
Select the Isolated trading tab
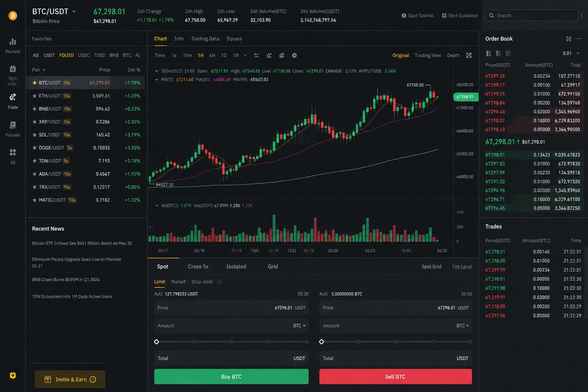point(236,267)
